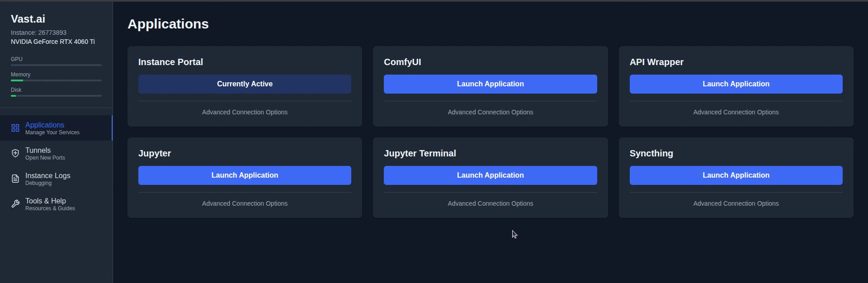Screen dimensions: 868x283
Task: Launch the ComfyUI application
Action: coord(490,84)
